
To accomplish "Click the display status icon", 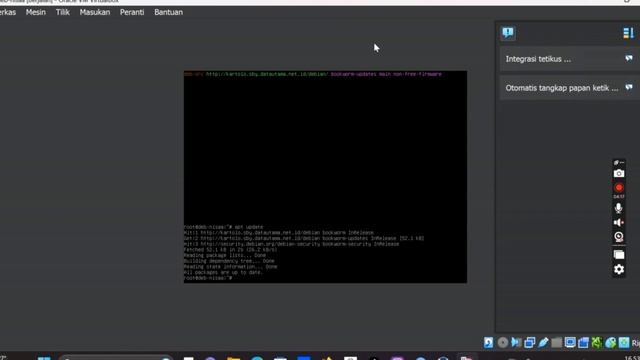I will 570,343.
